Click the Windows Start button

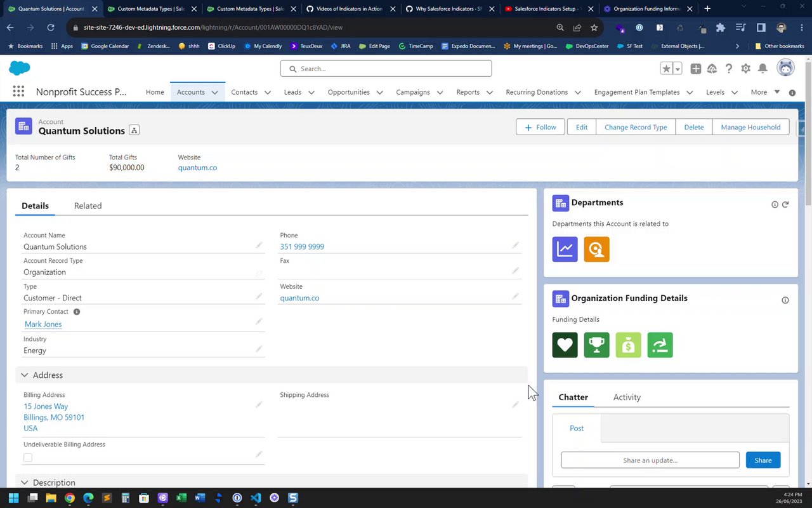13,498
